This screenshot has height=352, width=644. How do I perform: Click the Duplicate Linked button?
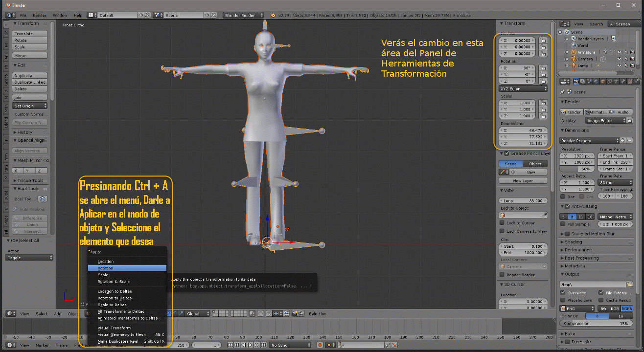30,82
